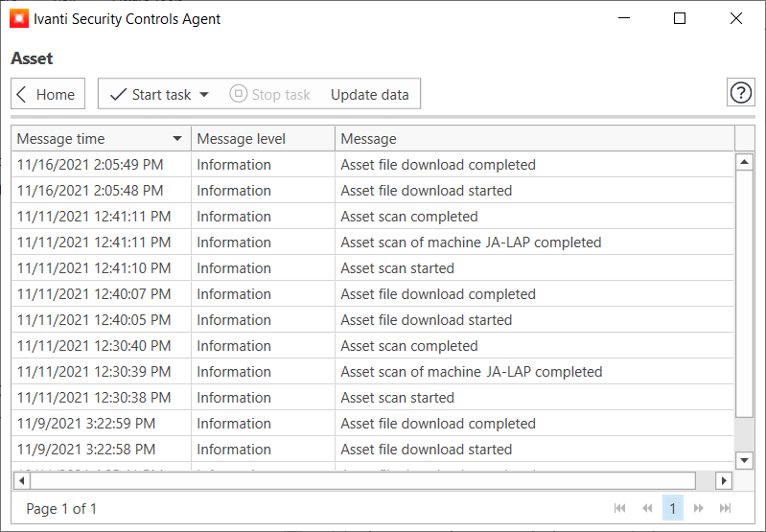Select row 11/11/2021 12:30:38 PM

coord(373,398)
